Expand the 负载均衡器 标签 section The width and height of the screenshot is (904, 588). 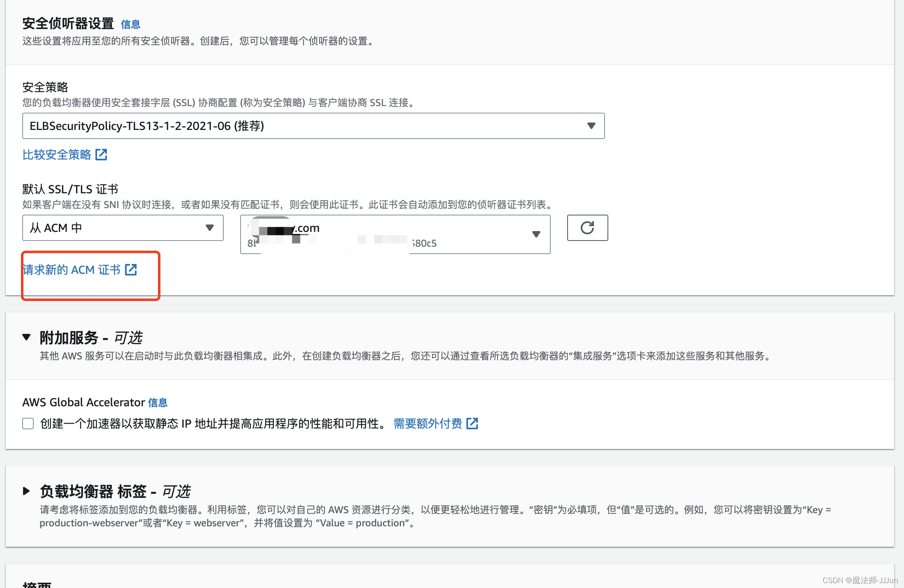click(27, 491)
